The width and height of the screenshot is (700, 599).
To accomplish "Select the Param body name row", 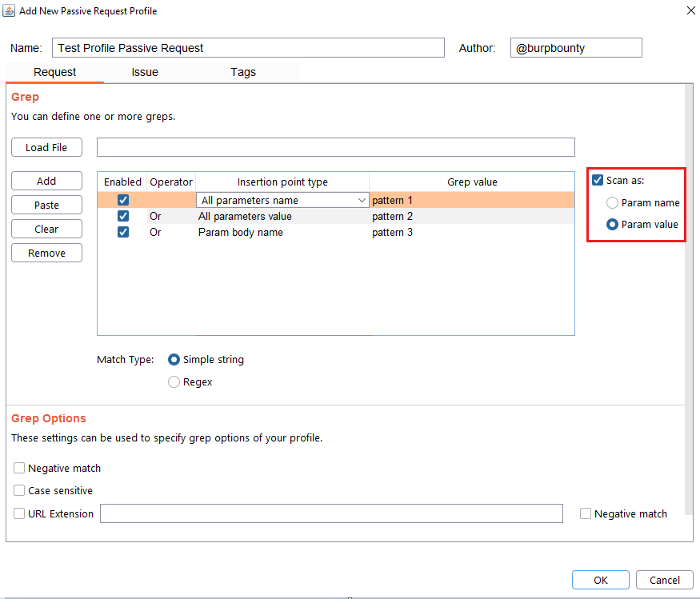I will tap(240, 233).
